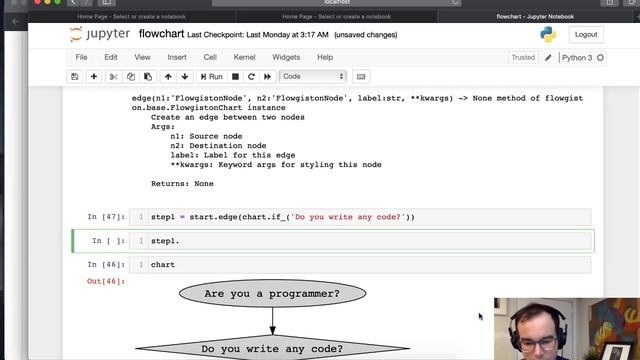Screen dimensions: 640x360
Task: Open the Kernel menu
Action: 244,57
